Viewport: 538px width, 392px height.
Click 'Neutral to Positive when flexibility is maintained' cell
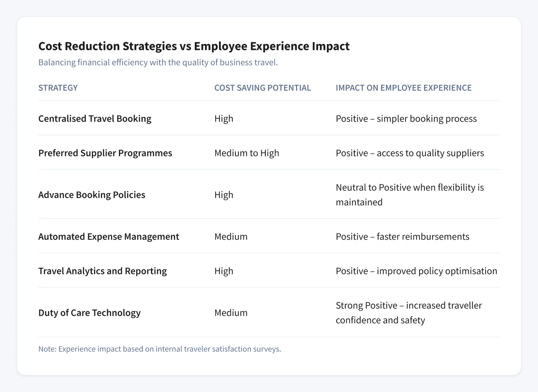(410, 195)
